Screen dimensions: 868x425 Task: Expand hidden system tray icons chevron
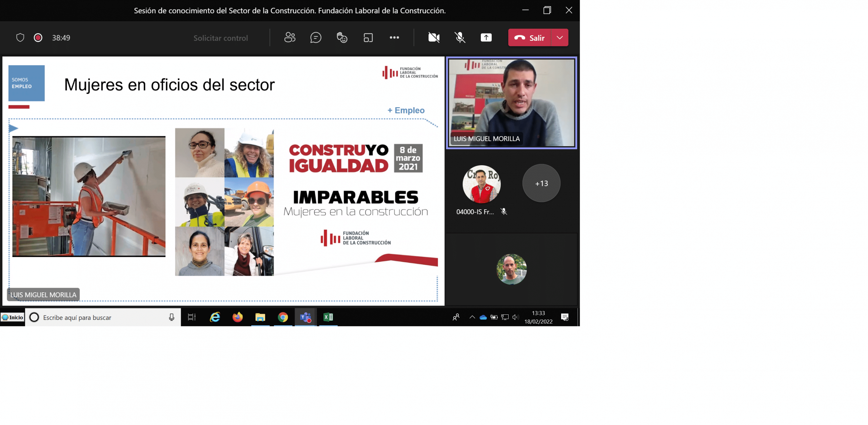coord(472,317)
